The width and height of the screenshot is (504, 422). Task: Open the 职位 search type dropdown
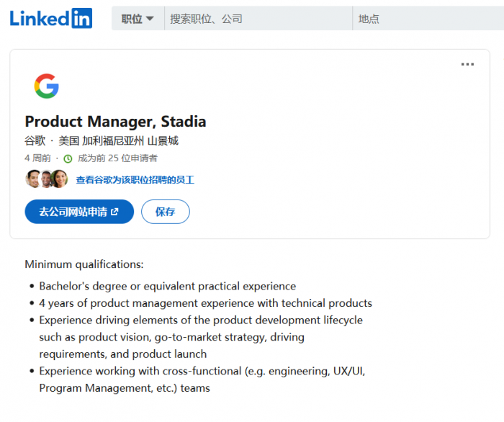click(x=138, y=19)
